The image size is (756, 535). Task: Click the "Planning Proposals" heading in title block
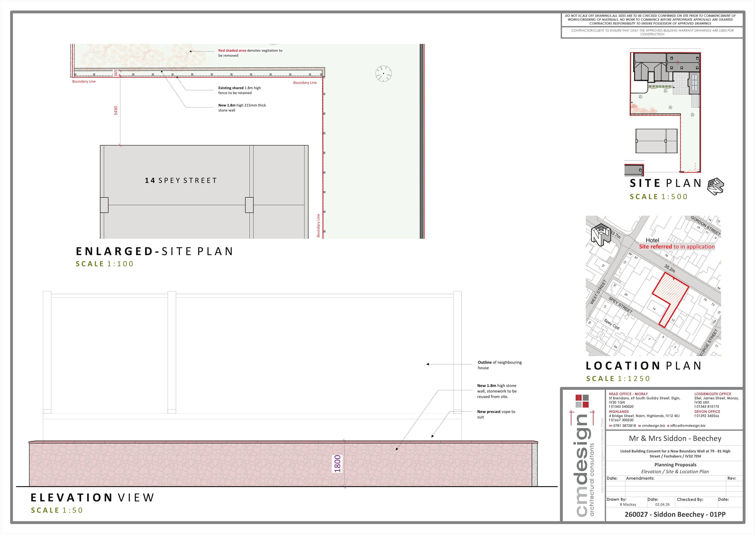tap(675, 465)
